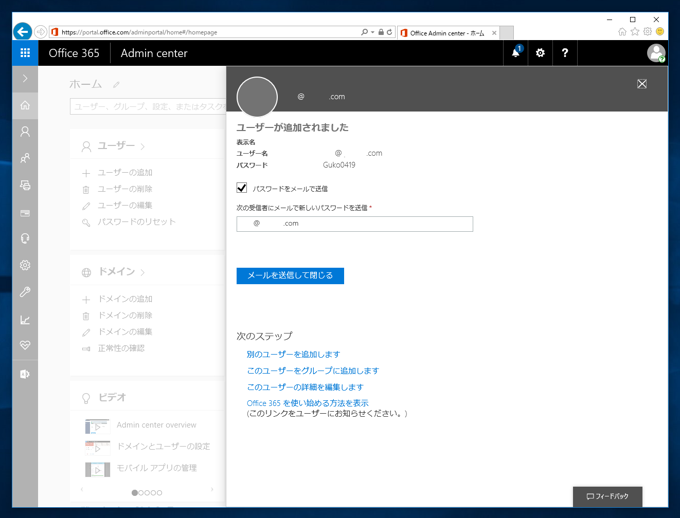Click the browser refresh icon

pyautogui.click(x=389, y=32)
